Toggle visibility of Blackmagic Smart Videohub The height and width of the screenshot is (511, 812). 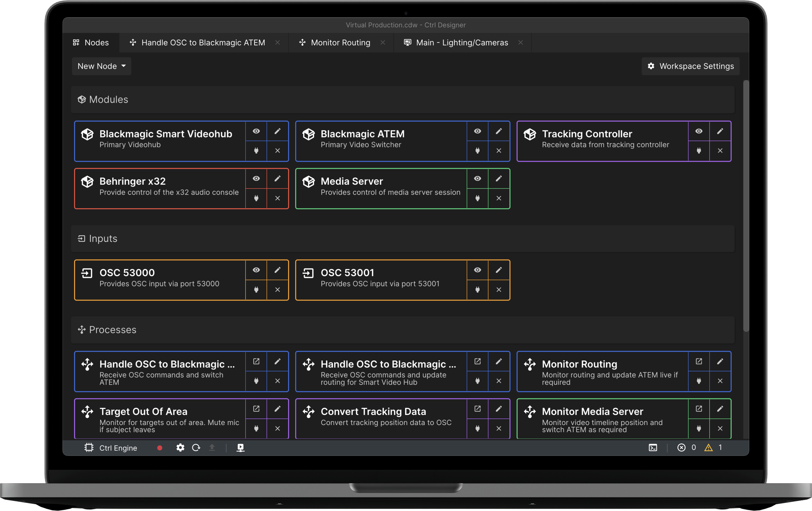point(256,131)
